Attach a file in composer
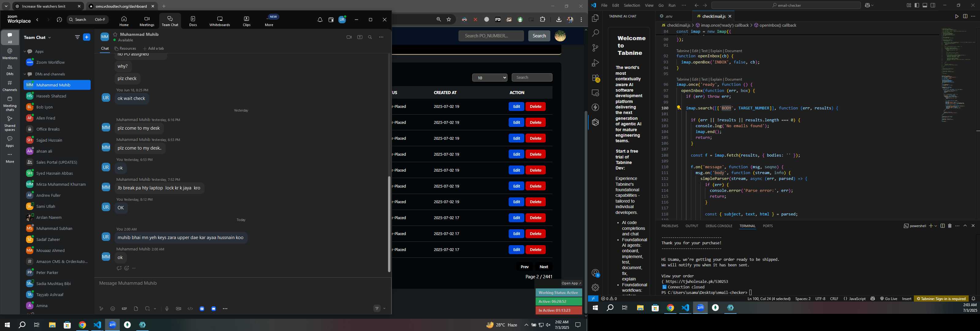The width and height of the screenshot is (980, 331). (x=136, y=309)
